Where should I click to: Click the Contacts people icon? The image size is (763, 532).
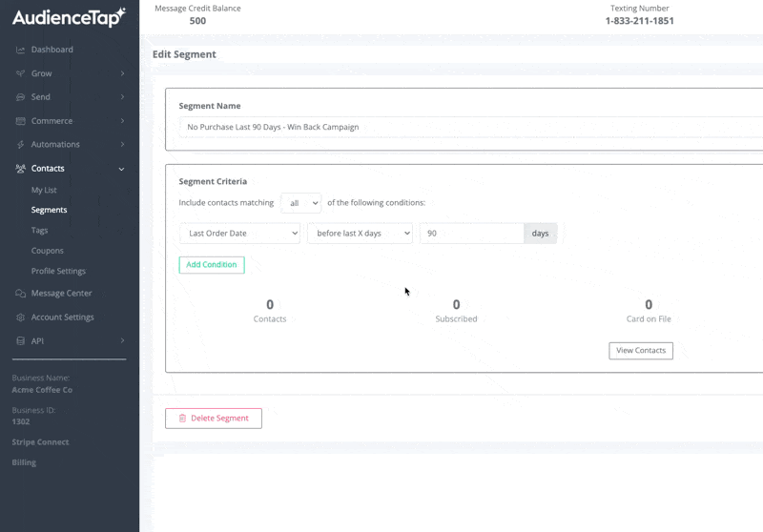pos(20,169)
